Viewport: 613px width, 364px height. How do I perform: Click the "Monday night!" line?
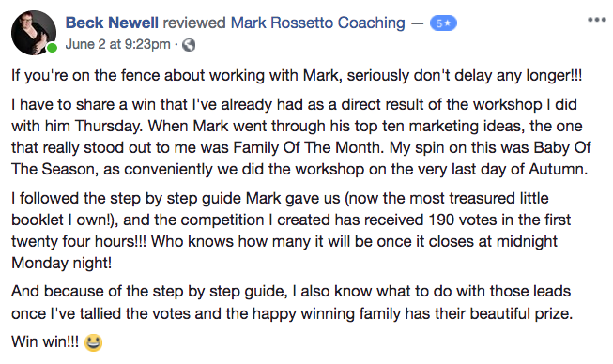pyautogui.click(x=61, y=263)
